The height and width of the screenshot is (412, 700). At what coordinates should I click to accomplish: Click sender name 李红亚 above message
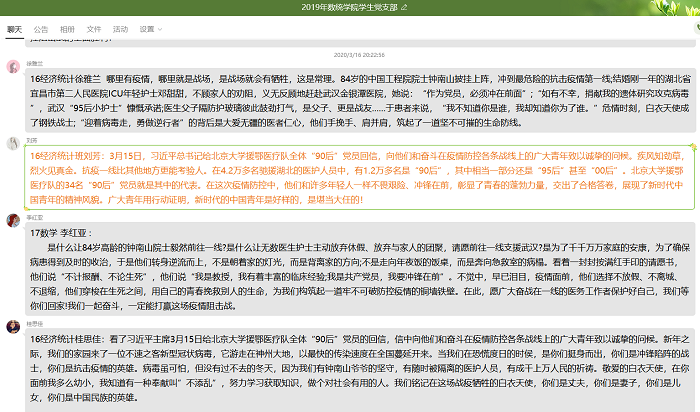tap(34, 217)
